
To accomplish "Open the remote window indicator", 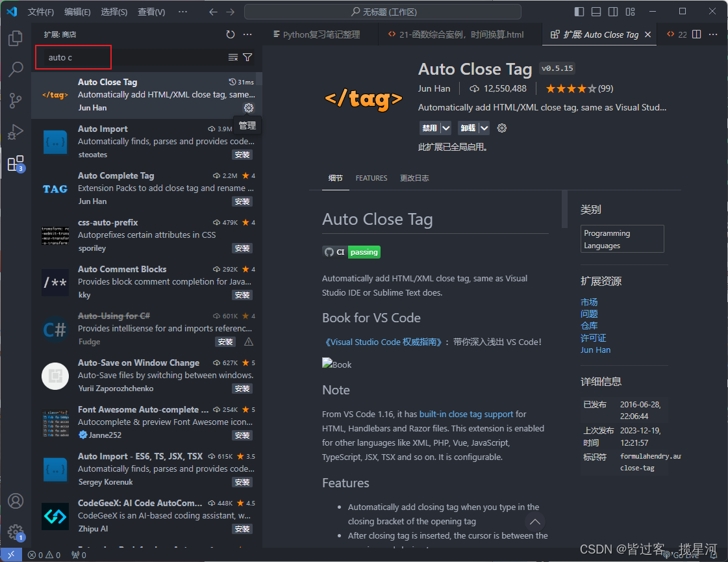I will (11, 555).
